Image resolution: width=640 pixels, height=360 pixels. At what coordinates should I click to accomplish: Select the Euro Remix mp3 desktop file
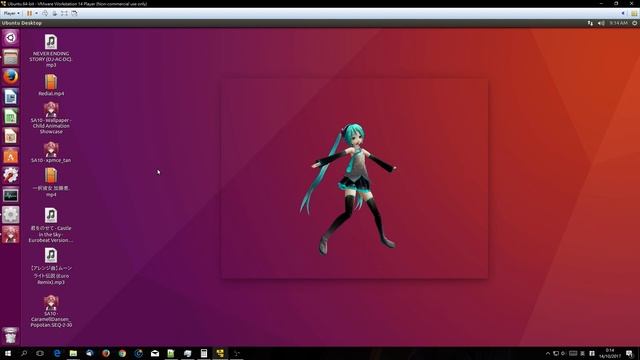(x=51, y=266)
